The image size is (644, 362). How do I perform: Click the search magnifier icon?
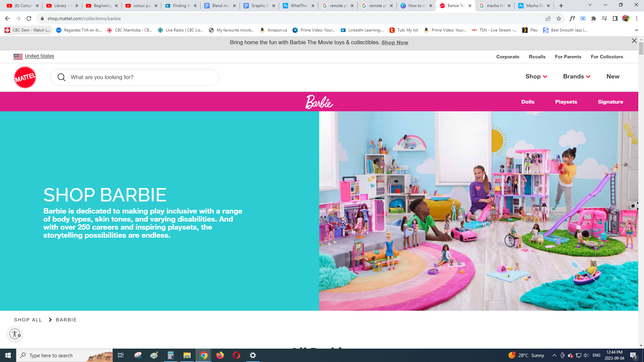(61, 77)
